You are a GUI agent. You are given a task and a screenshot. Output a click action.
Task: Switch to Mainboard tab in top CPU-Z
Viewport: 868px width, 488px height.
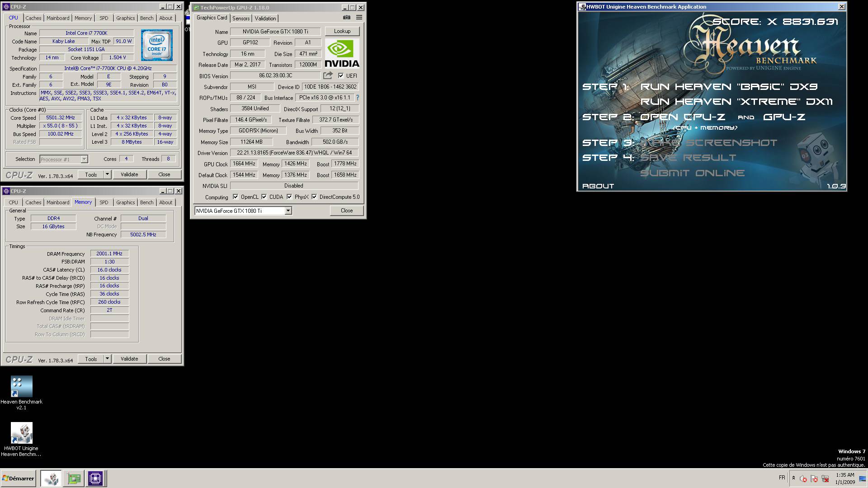[58, 18]
